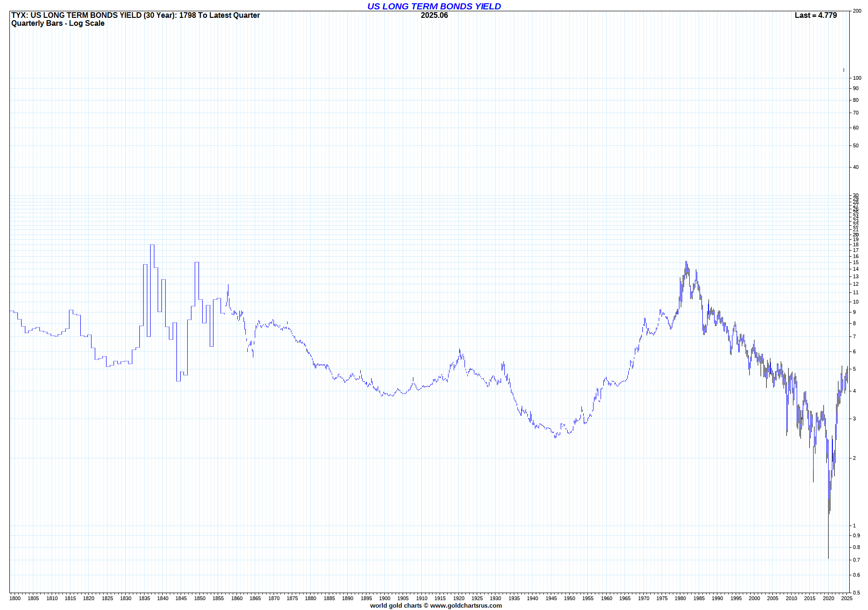Click the chart title 'US LONG TERM BONDS YIELD'
The width and height of the screenshot is (868, 610).
(x=434, y=6)
